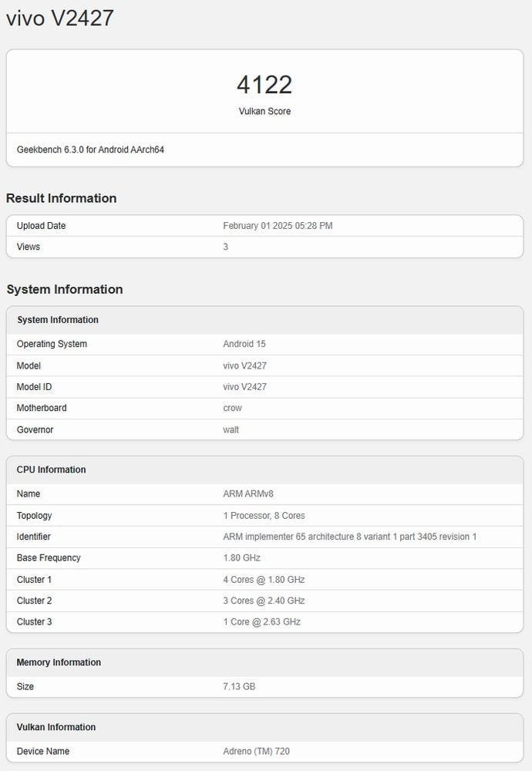Click the Cluster 2 value 3 Cores @ 2.40 GHz

pyautogui.click(x=264, y=601)
